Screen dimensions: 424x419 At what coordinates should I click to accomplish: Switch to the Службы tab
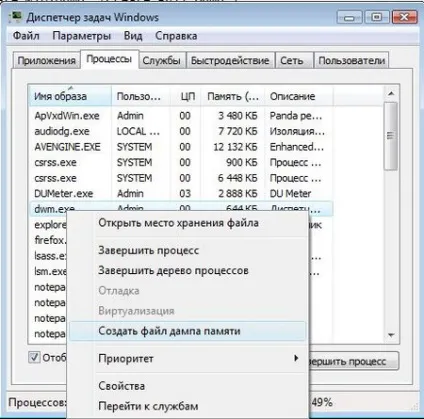[162, 61]
